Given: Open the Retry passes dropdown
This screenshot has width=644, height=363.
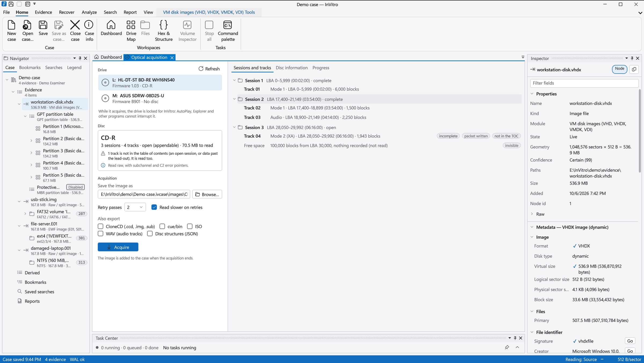Looking at the screenshot, I should coord(135,207).
